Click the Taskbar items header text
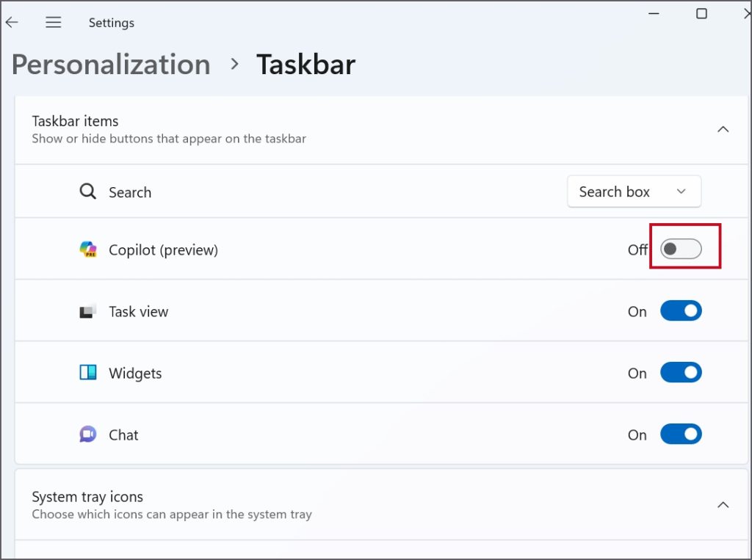 75,121
